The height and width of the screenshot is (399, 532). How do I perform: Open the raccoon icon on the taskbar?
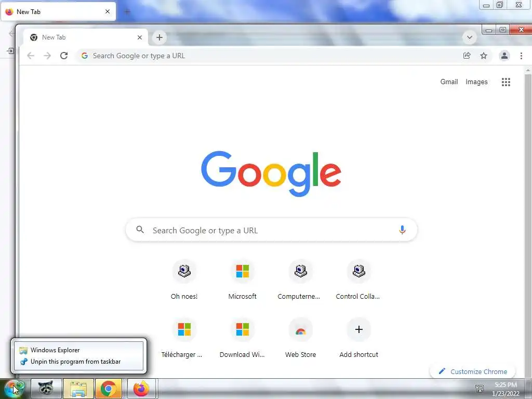pos(46,389)
